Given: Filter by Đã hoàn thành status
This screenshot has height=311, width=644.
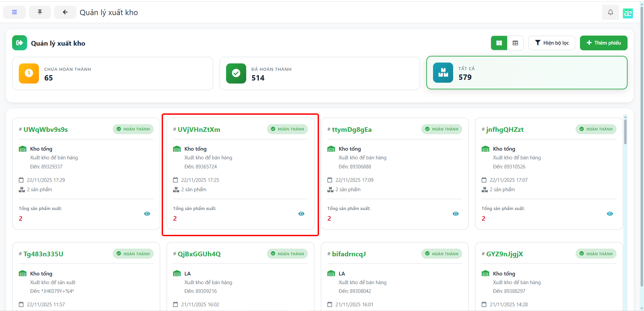Looking at the screenshot, I should (x=320, y=73).
